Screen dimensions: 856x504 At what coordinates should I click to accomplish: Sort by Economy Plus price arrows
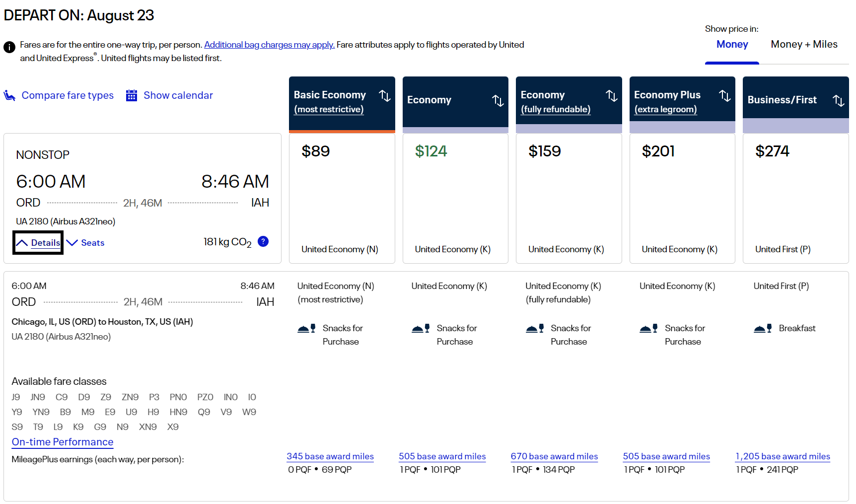[725, 96]
